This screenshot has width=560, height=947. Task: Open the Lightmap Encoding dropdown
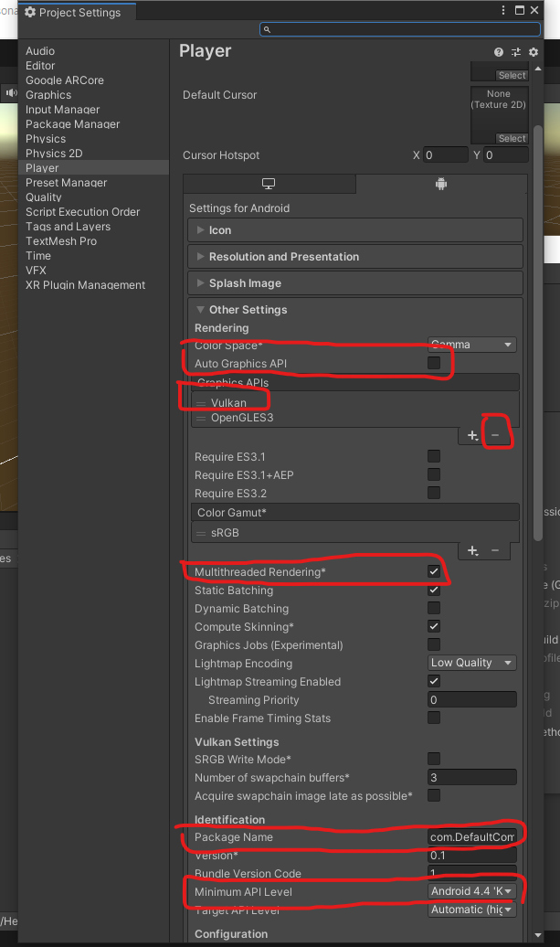pos(472,663)
